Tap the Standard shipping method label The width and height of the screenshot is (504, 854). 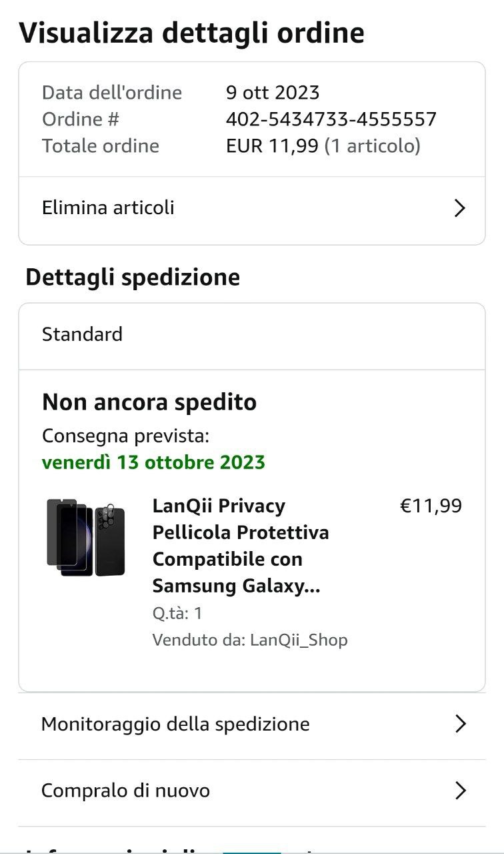tap(82, 334)
